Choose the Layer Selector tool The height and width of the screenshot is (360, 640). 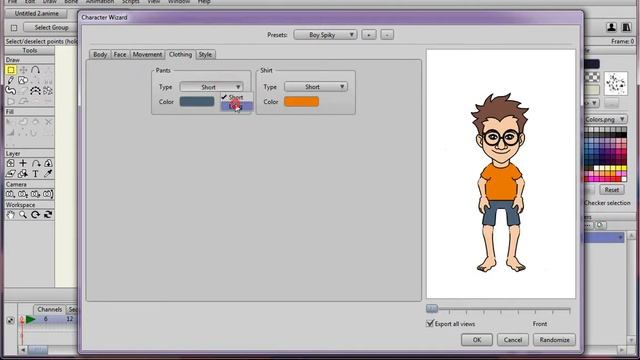pyautogui.click(x=23, y=173)
